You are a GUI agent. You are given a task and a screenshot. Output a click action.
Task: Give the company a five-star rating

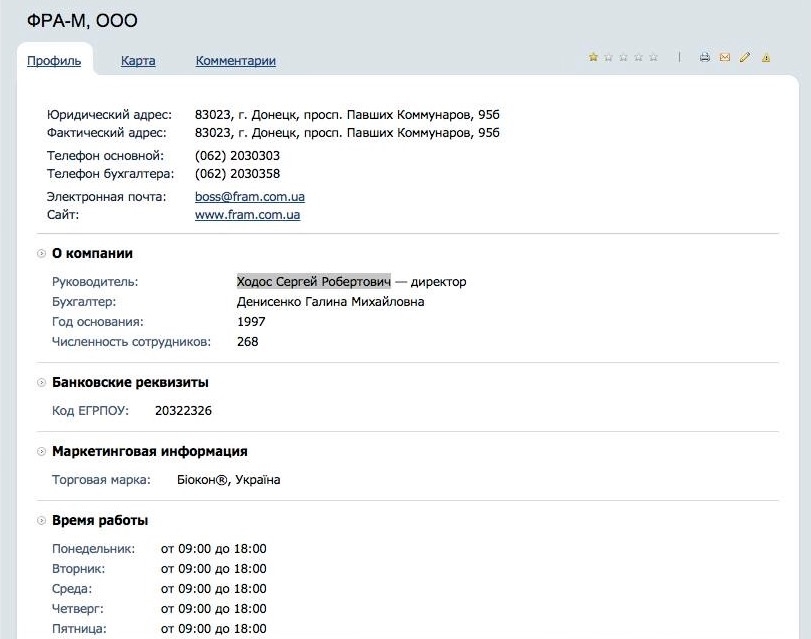(653, 57)
